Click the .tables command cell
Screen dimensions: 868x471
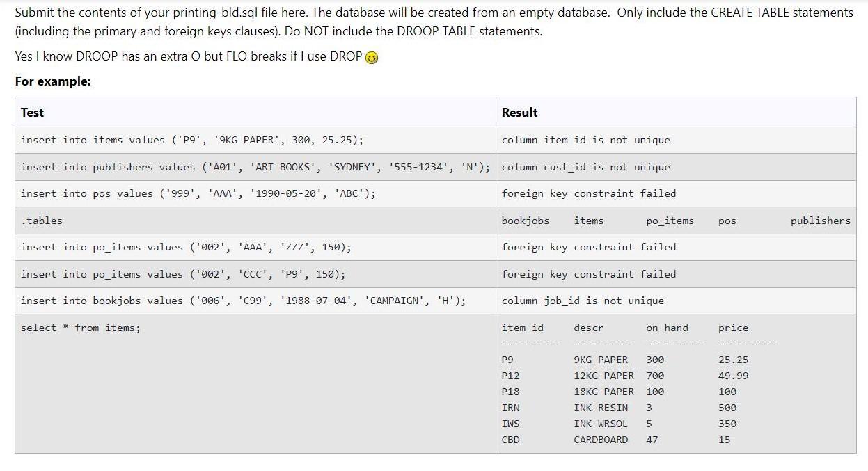coord(42,221)
